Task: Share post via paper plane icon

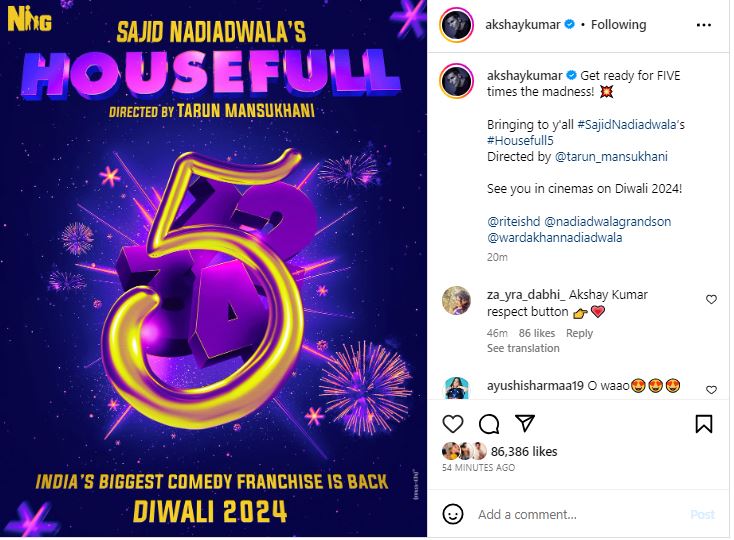Action: pyautogui.click(x=525, y=423)
